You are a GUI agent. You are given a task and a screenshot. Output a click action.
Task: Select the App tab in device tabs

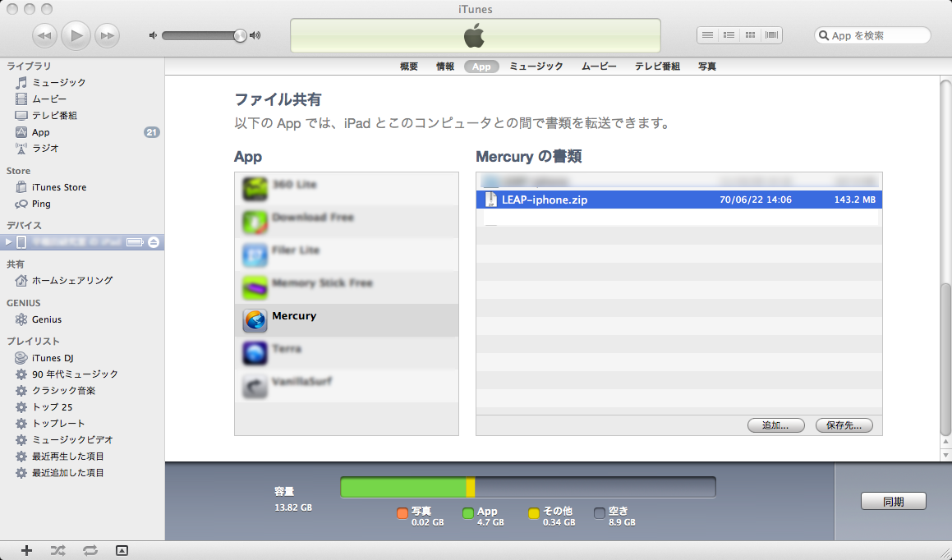(x=481, y=67)
